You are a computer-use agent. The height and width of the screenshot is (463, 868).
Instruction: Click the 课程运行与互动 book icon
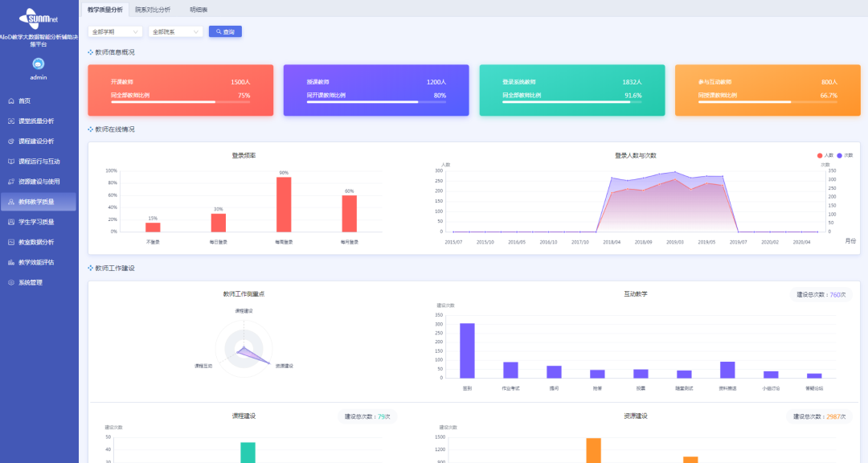pyautogui.click(x=11, y=162)
